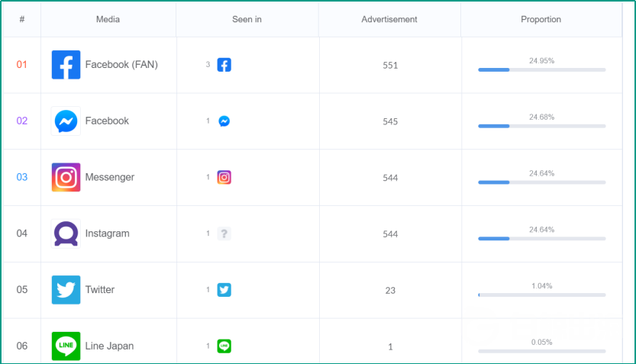Click the small Messenger icon in Seen in column
Viewport: 636px width, 364px height.
(224, 121)
